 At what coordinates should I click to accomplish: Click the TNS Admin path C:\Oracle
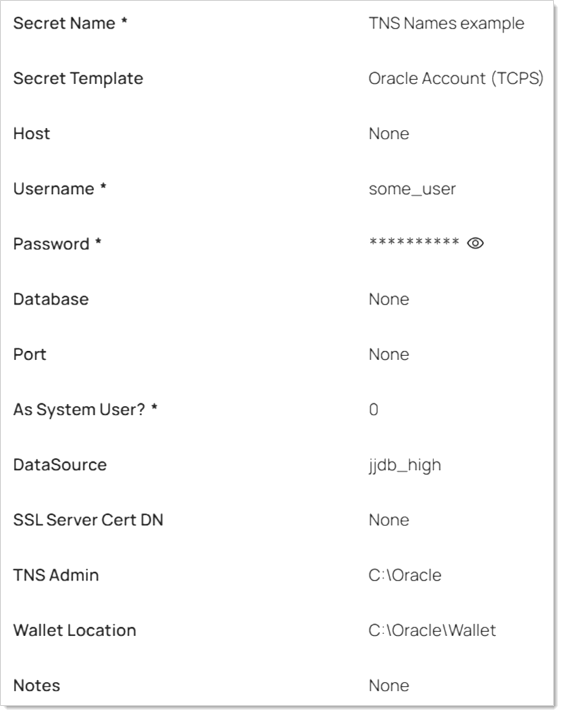[x=405, y=575]
